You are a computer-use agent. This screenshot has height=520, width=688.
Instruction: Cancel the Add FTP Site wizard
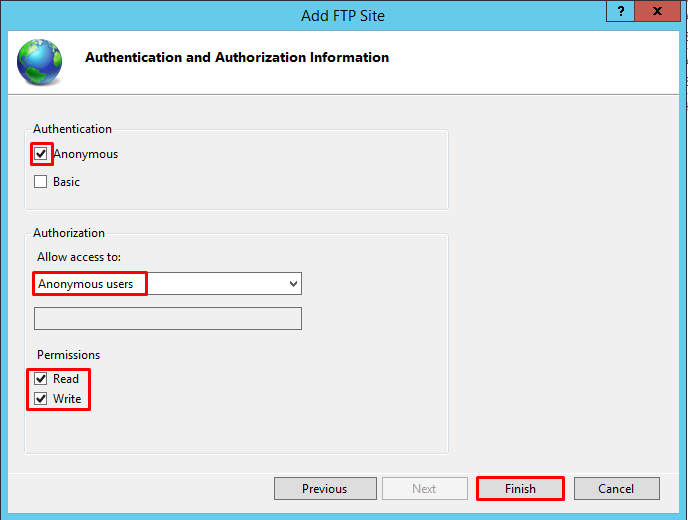tap(616, 489)
